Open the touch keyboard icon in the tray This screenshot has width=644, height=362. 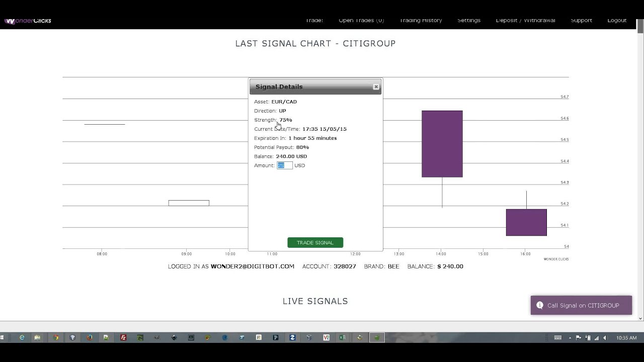(x=558, y=338)
